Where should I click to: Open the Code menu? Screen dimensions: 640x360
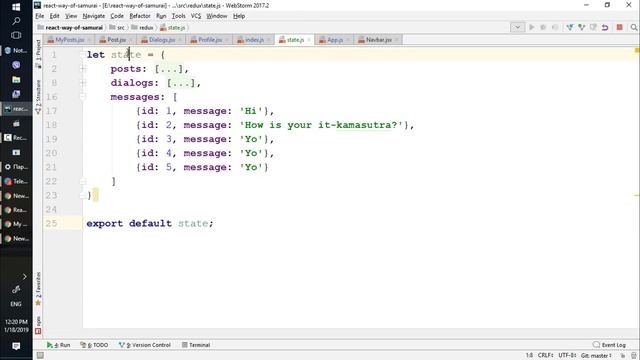tap(117, 16)
